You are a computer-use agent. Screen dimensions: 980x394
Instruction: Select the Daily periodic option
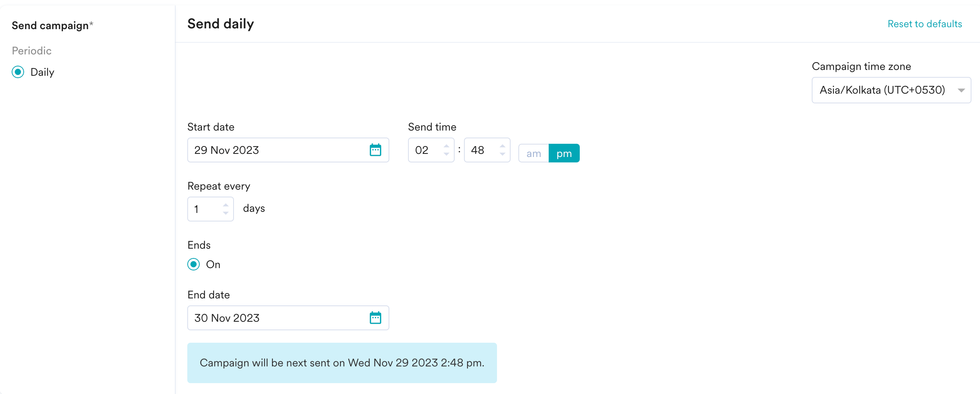click(x=18, y=72)
